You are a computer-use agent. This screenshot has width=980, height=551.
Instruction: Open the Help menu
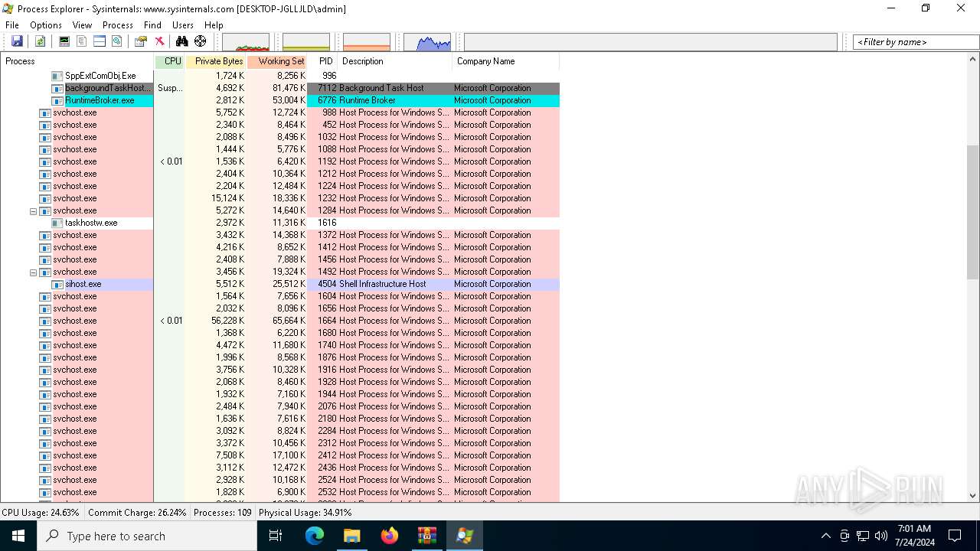click(x=214, y=25)
